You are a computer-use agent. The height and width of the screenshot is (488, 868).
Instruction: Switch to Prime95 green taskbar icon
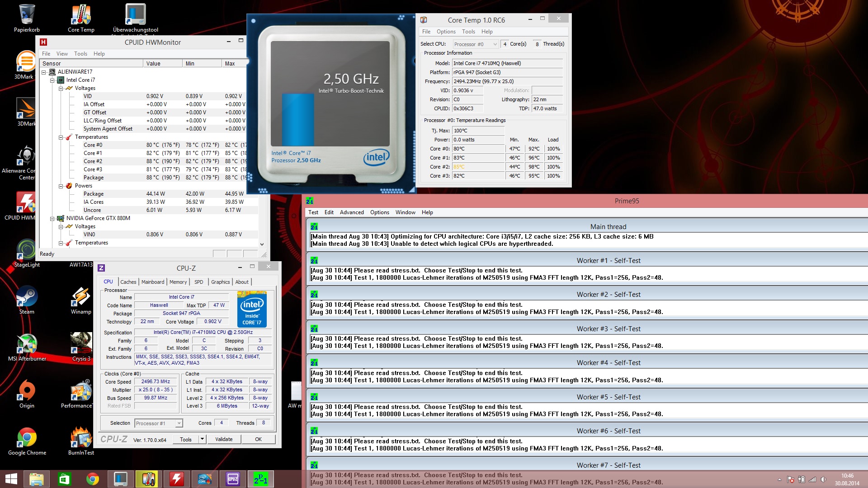coord(261,479)
